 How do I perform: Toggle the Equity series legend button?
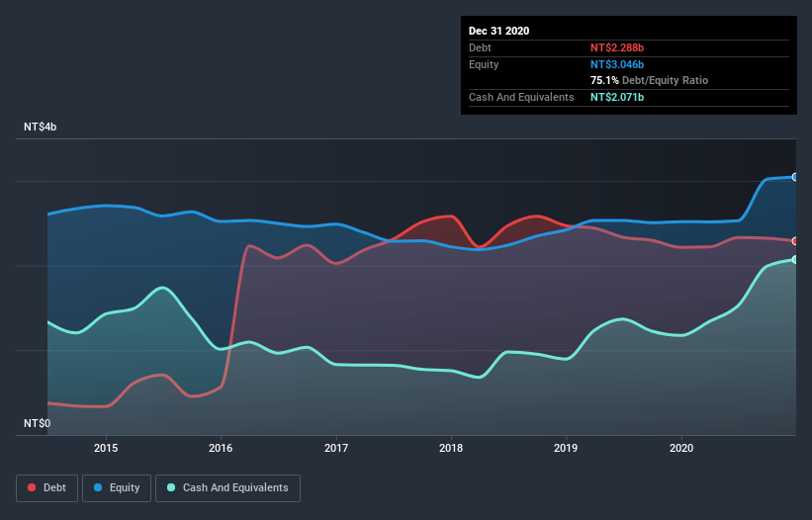pos(117,488)
